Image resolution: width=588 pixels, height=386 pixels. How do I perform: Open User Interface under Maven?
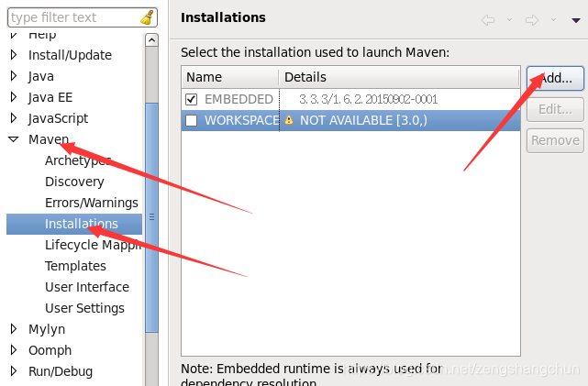tap(87, 287)
